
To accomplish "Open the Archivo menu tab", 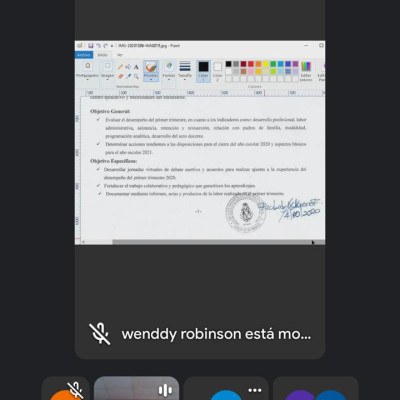I will click(x=84, y=55).
